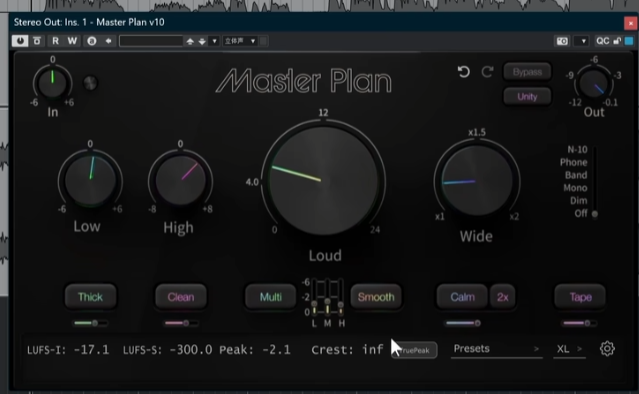Click the High EQ knob
Viewport: 639px width, 394px height.
[181, 180]
